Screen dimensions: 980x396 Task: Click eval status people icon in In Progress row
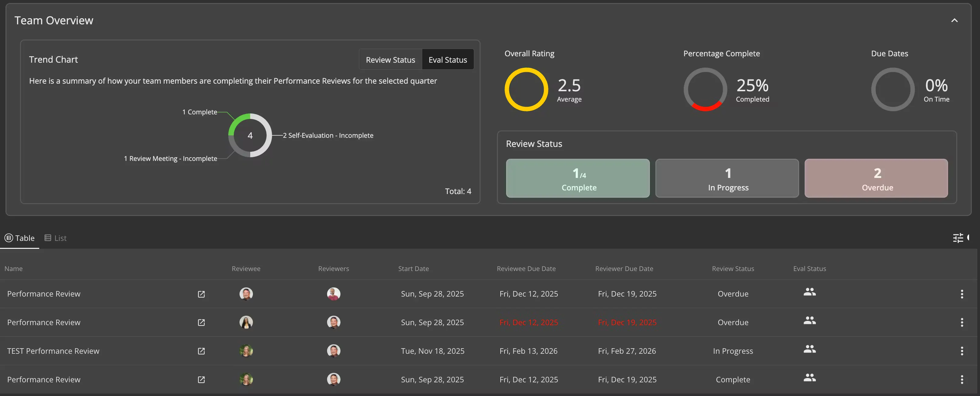coord(809,349)
